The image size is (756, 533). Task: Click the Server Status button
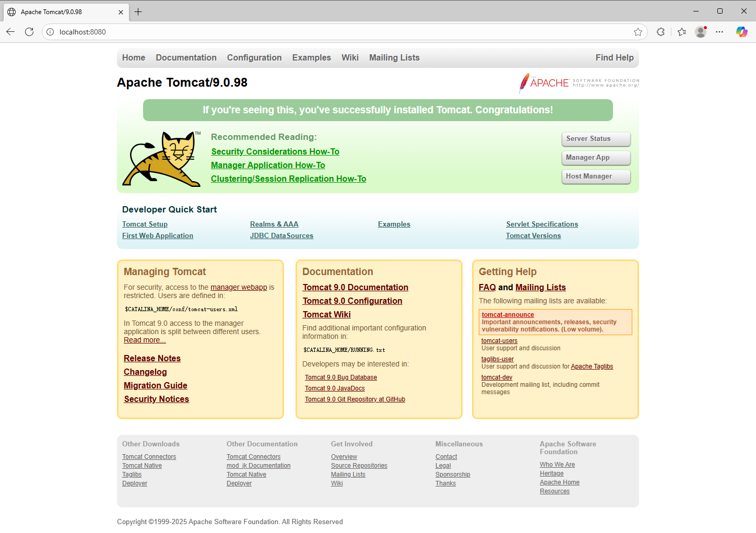pyautogui.click(x=596, y=139)
